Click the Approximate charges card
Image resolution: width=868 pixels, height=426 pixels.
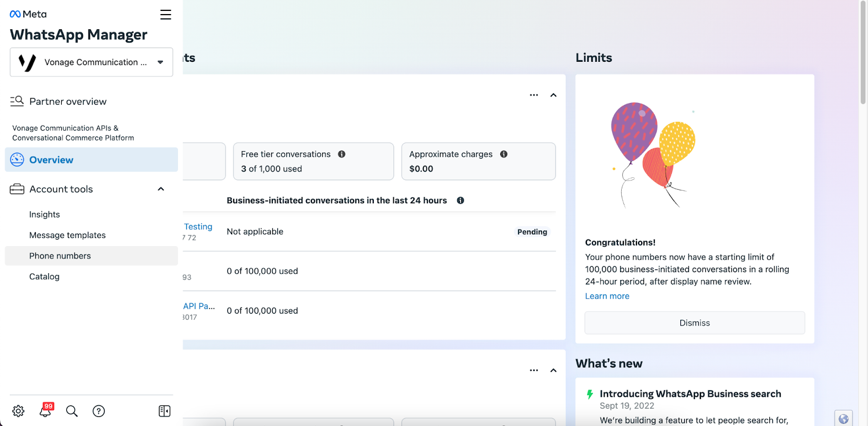pyautogui.click(x=478, y=162)
